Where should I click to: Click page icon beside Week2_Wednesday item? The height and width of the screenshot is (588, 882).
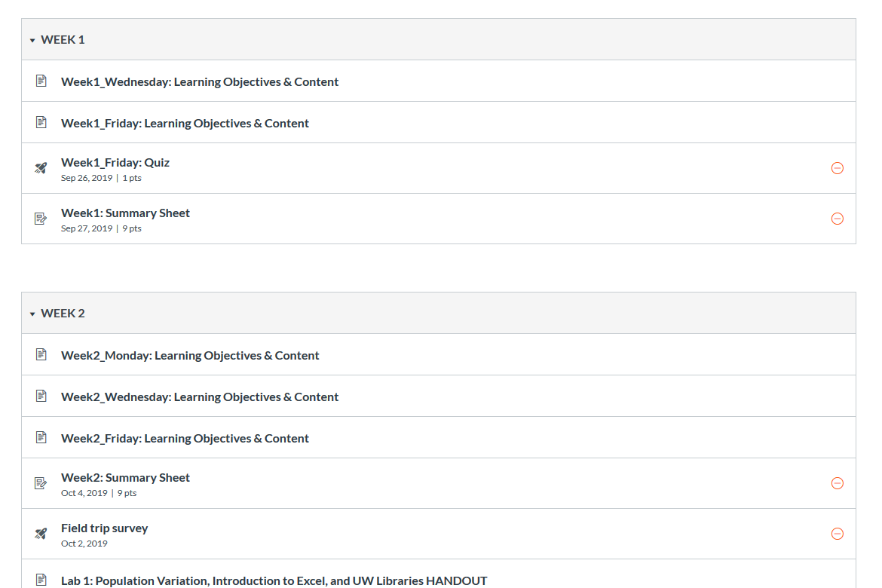[41, 396]
